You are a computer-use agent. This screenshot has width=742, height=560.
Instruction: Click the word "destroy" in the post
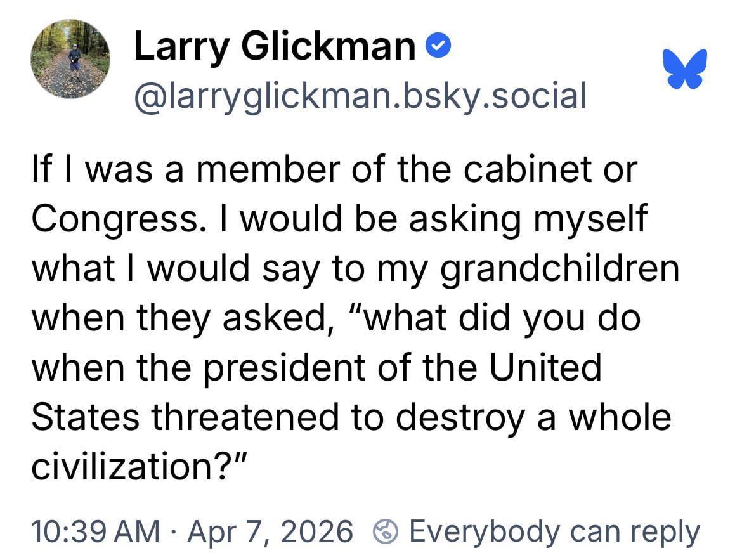pos(466,417)
